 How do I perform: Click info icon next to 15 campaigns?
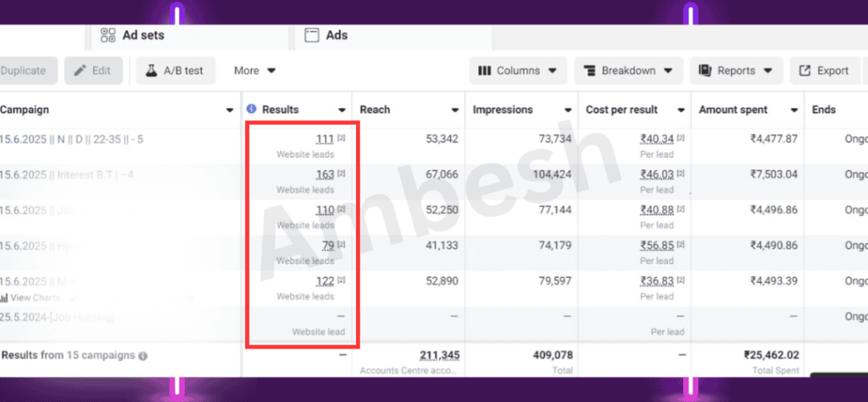(143, 356)
